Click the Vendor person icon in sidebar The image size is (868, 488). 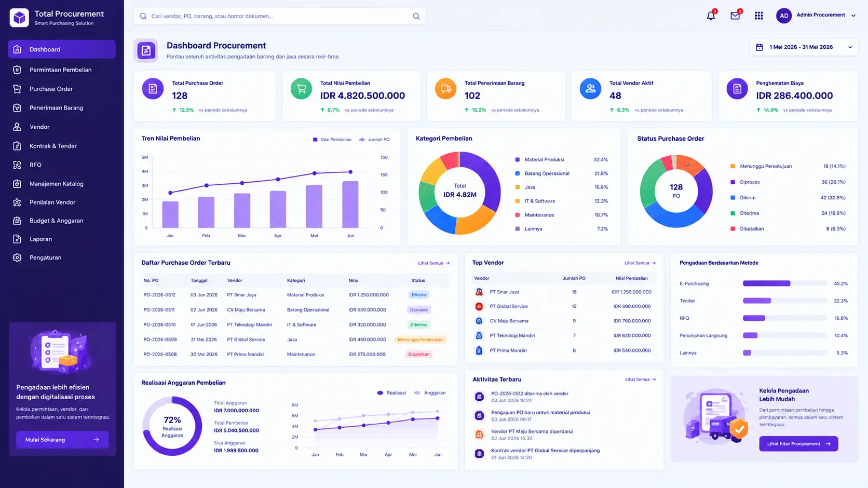pos(17,127)
